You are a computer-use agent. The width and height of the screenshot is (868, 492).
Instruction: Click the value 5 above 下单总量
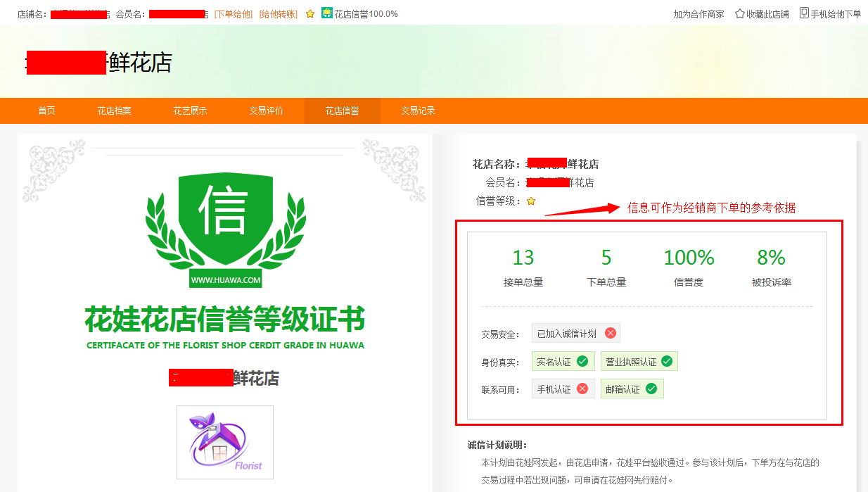(x=606, y=258)
